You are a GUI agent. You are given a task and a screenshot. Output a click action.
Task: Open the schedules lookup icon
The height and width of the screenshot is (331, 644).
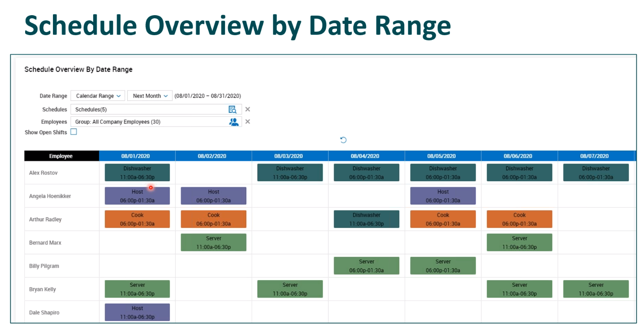[x=232, y=109]
